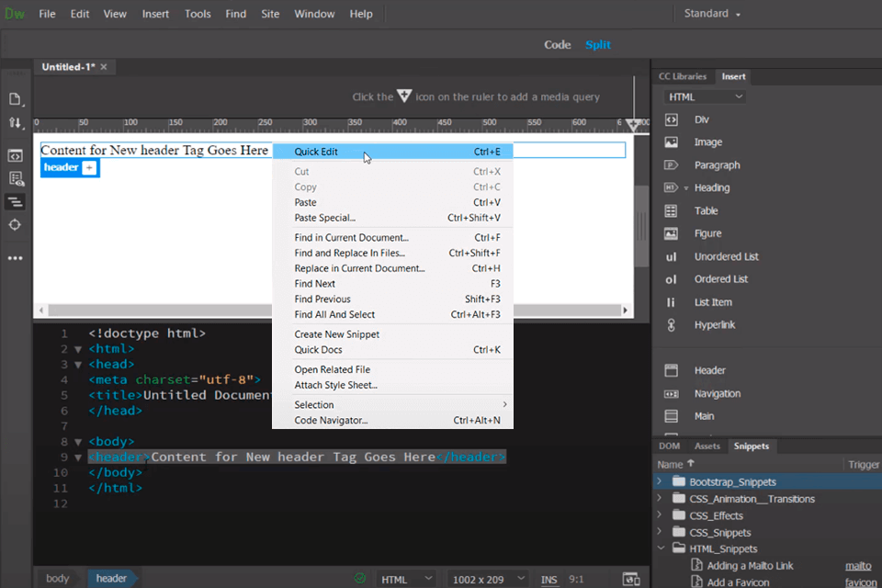Expand the CSS_Effects folder
Viewport: 882px width, 588px height.
click(x=660, y=514)
